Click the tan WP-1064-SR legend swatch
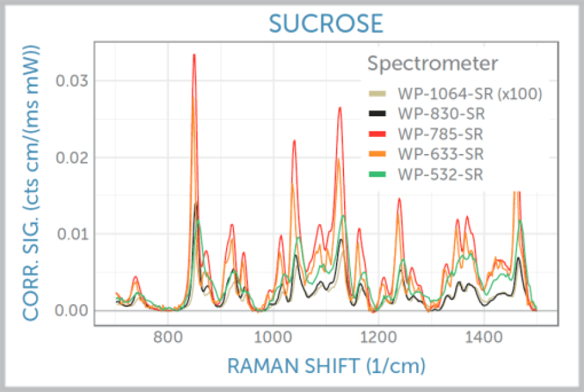 tap(378, 94)
